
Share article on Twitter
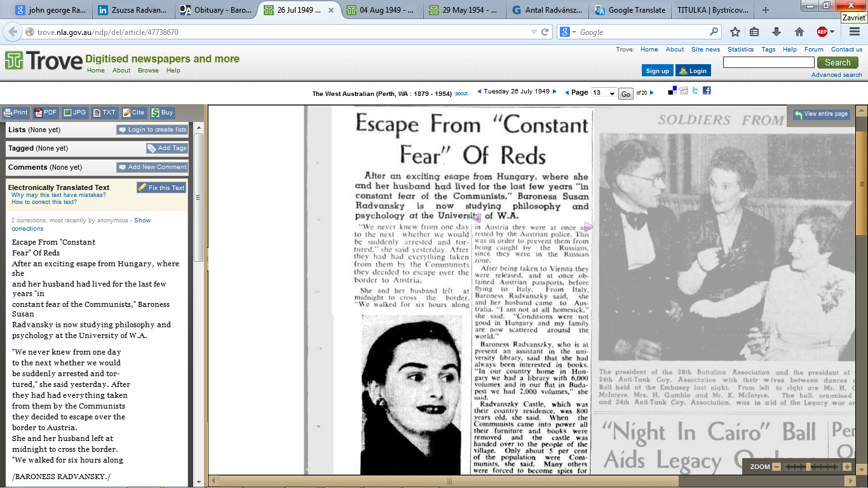point(695,91)
